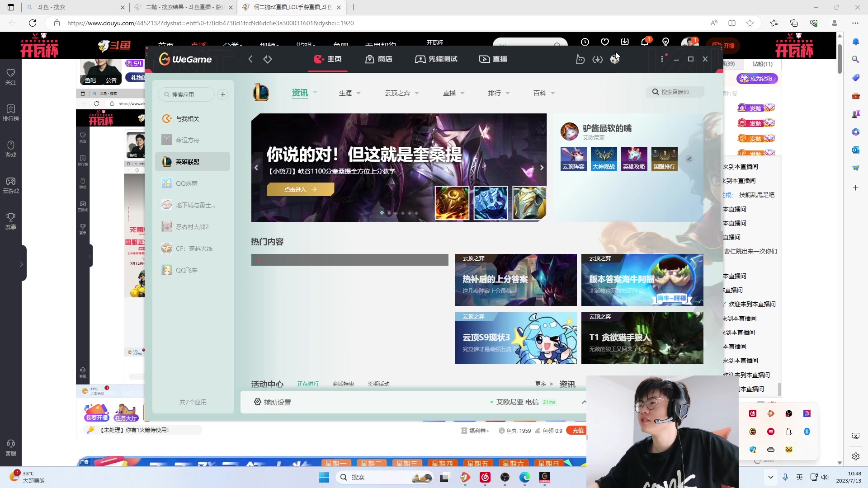
Task: Click the 搜索应用 search field
Action: coord(186,94)
